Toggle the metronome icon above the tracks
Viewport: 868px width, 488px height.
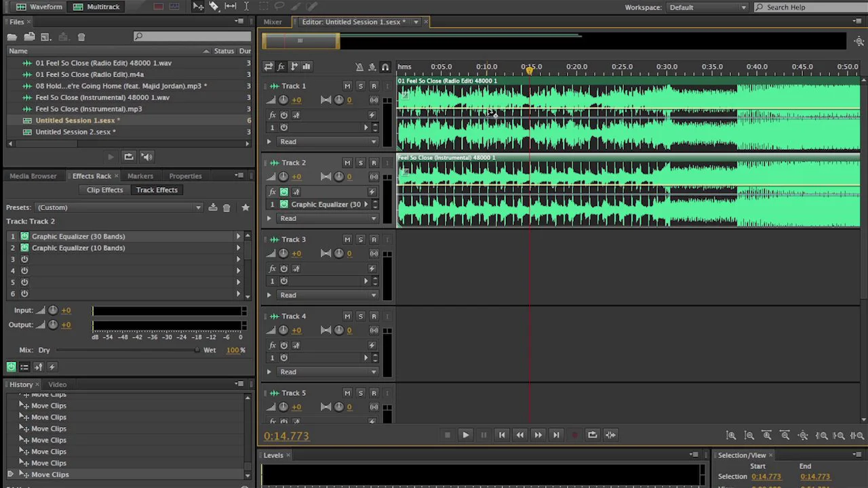coord(359,66)
